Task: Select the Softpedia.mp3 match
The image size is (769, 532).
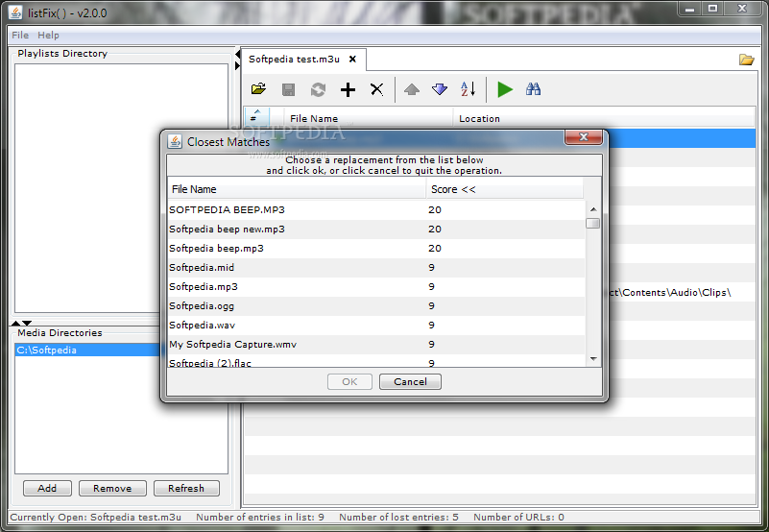Action: tap(376, 286)
